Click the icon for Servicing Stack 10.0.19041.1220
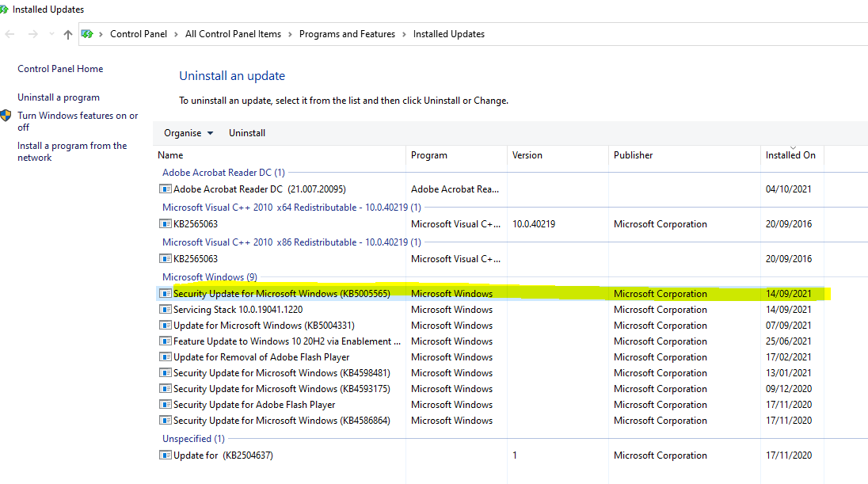Viewport: 868px width, 484px height. coord(165,310)
